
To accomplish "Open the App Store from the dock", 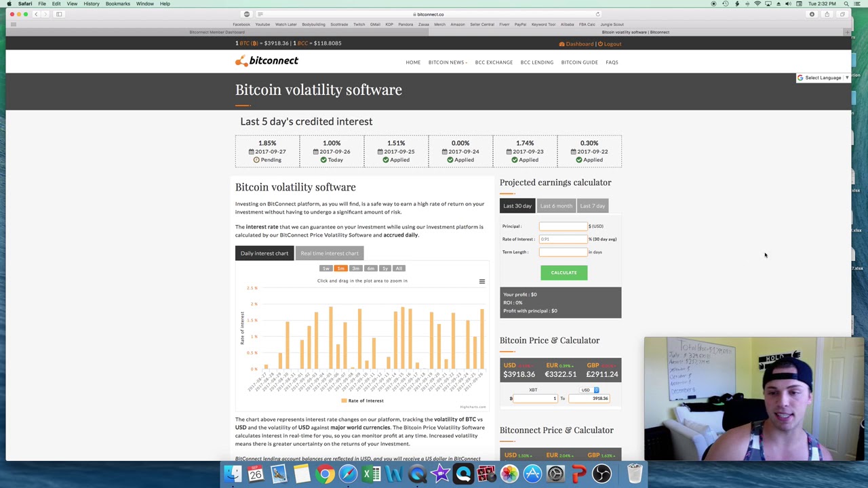I will tap(532, 474).
